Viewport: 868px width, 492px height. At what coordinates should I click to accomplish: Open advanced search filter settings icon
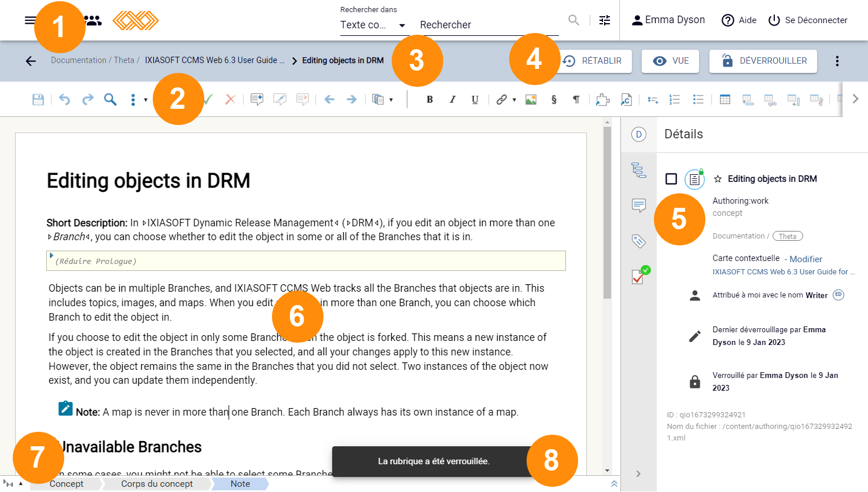pos(605,20)
